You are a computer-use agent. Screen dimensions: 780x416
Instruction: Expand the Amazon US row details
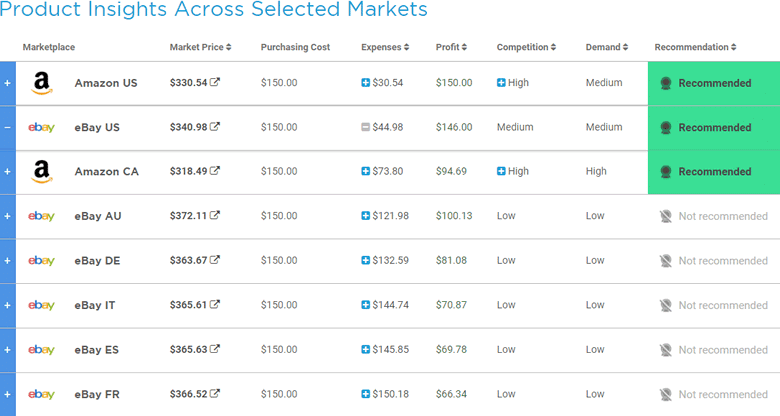pyautogui.click(x=7, y=83)
